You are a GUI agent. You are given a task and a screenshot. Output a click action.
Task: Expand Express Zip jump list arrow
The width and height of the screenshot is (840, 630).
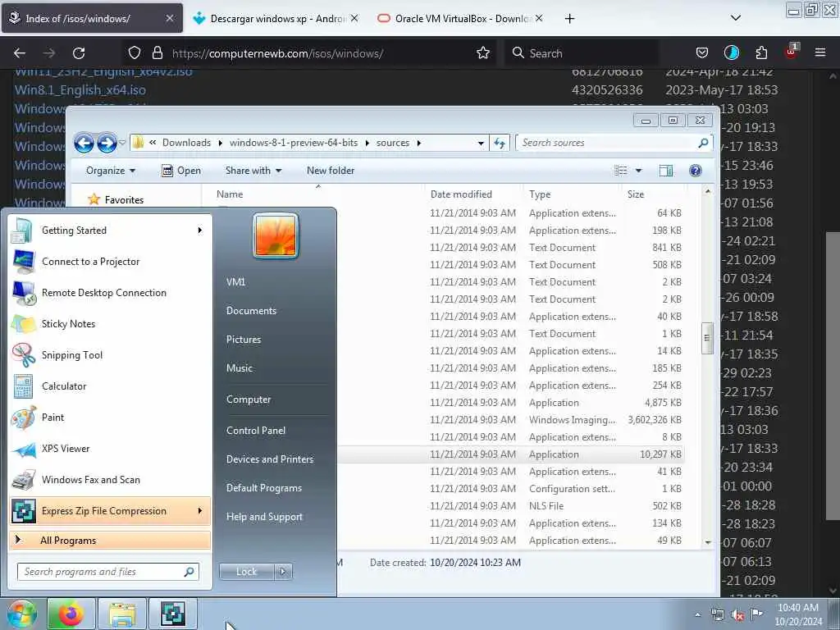200,511
